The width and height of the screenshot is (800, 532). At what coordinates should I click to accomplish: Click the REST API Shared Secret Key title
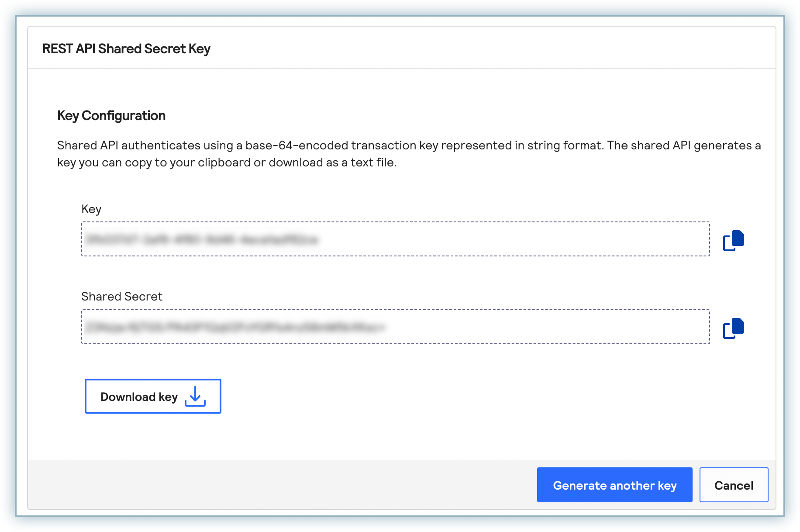126,49
